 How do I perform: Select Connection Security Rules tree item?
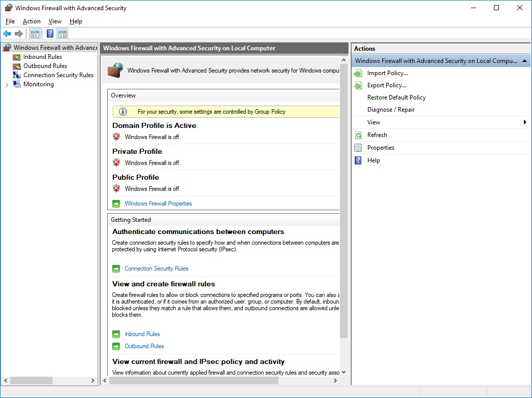point(58,75)
